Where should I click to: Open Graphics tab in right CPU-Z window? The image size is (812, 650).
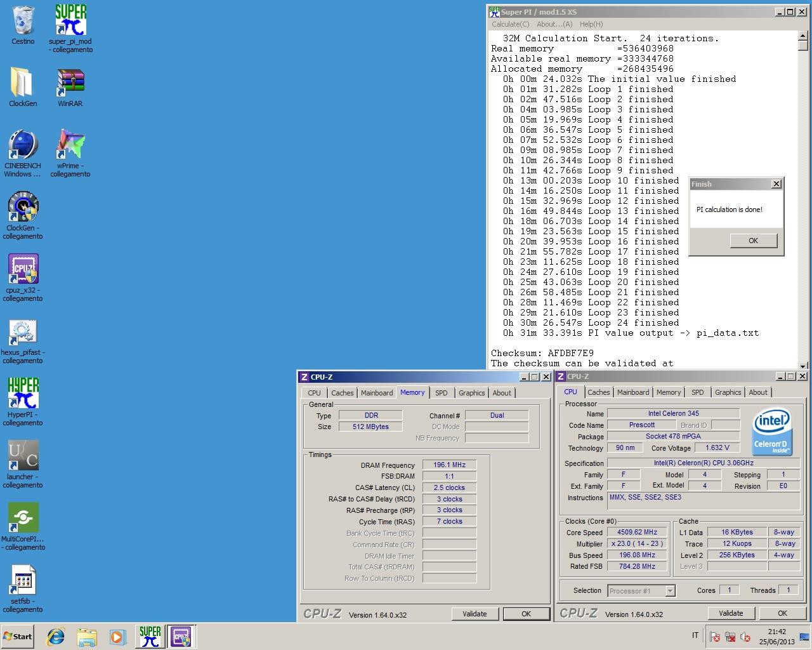(x=728, y=392)
